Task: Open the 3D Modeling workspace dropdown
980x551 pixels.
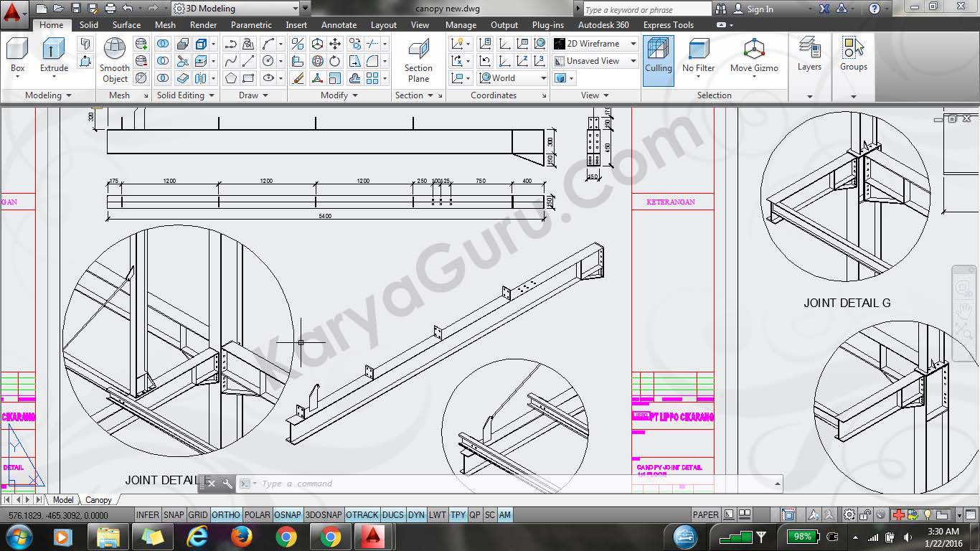Action: [x=235, y=9]
